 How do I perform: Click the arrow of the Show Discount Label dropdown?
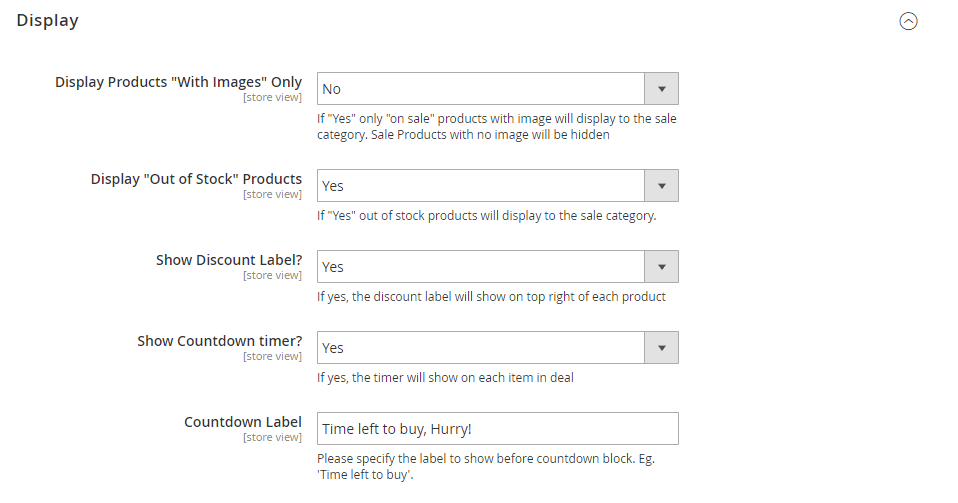[x=661, y=267]
